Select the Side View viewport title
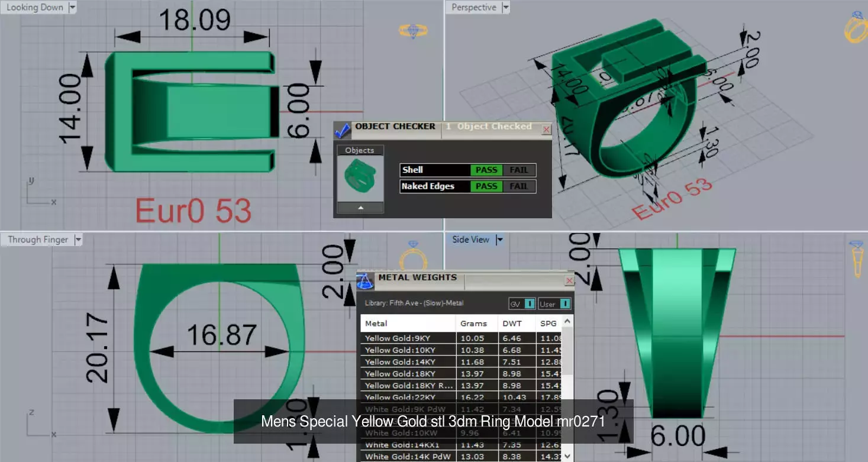The height and width of the screenshot is (462, 868). [471, 240]
